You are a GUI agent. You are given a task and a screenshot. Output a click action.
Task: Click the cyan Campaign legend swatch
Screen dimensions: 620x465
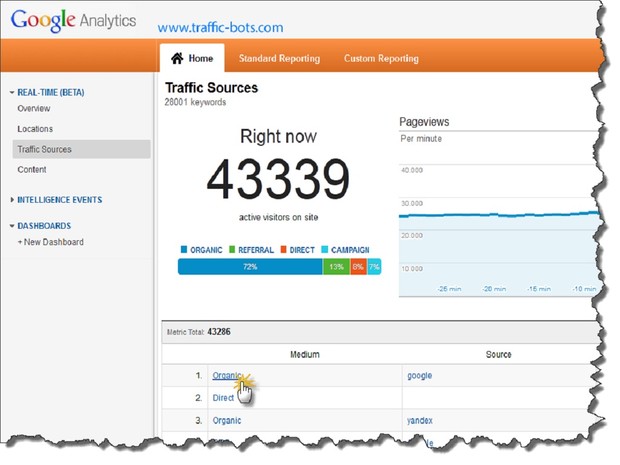325,250
